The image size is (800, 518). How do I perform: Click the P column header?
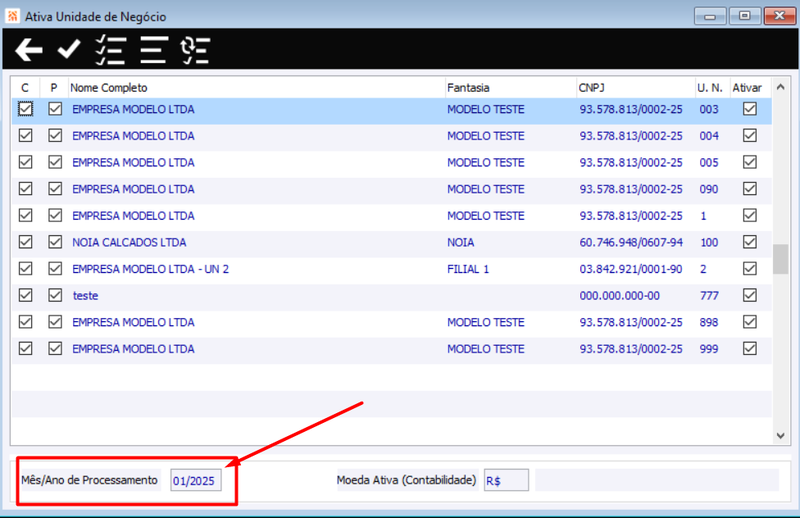click(54, 88)
